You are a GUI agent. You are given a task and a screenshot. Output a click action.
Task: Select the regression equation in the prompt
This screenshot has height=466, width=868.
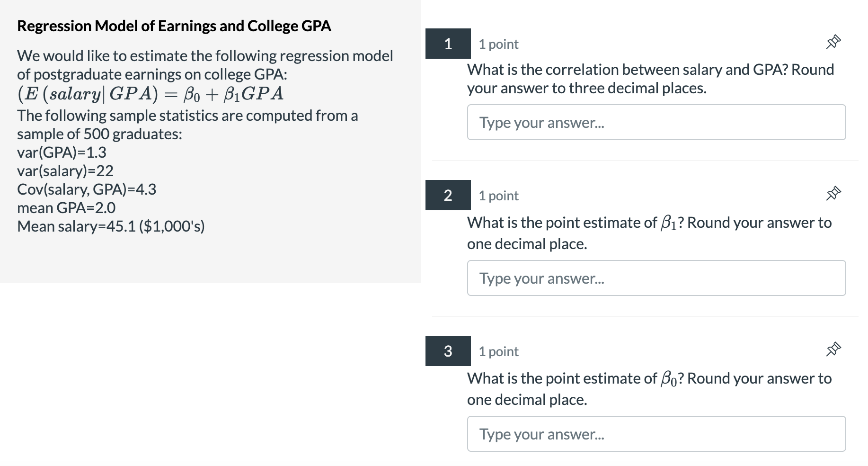coord(150,93)
